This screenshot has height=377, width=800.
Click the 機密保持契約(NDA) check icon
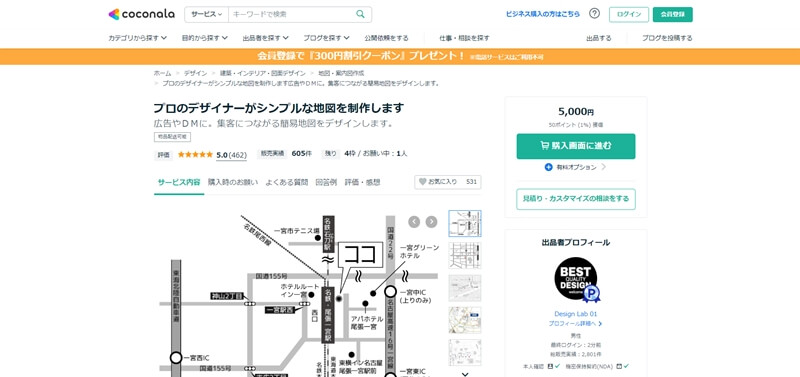pyautogui.click(x=626, y=366)
